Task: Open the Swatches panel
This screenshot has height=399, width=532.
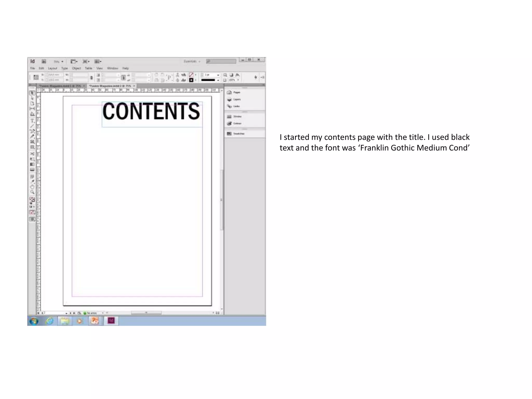Action: pos(235,134)
